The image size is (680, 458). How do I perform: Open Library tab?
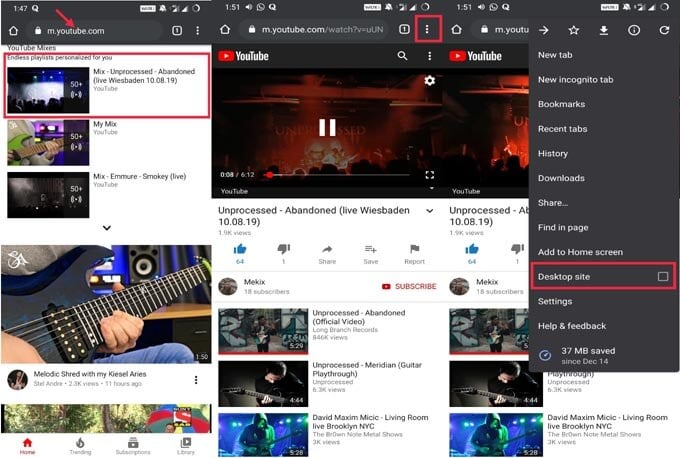(x=186, y=445)
